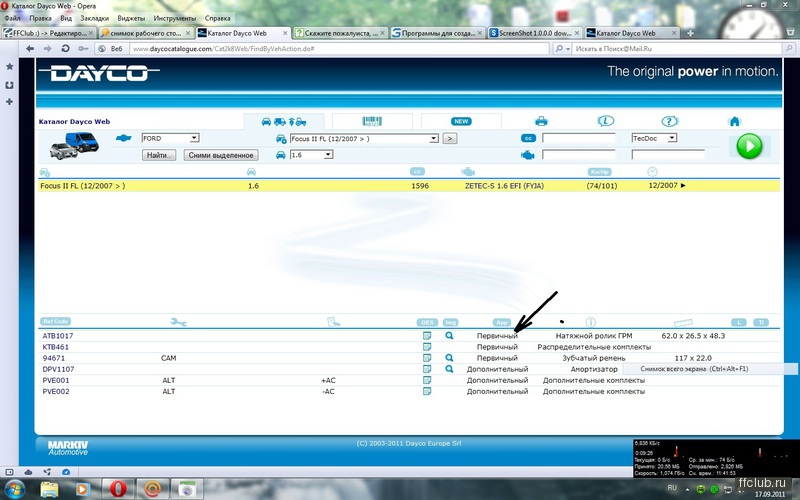View image magnifier for ATB1017

[449, 336]
